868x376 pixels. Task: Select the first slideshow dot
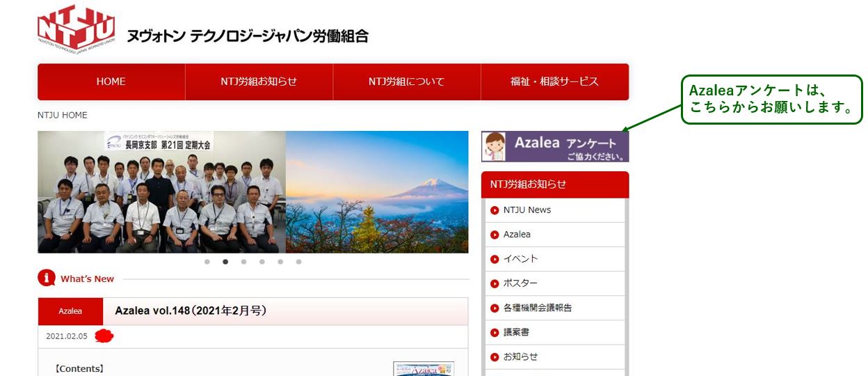[x=207, y=262]
